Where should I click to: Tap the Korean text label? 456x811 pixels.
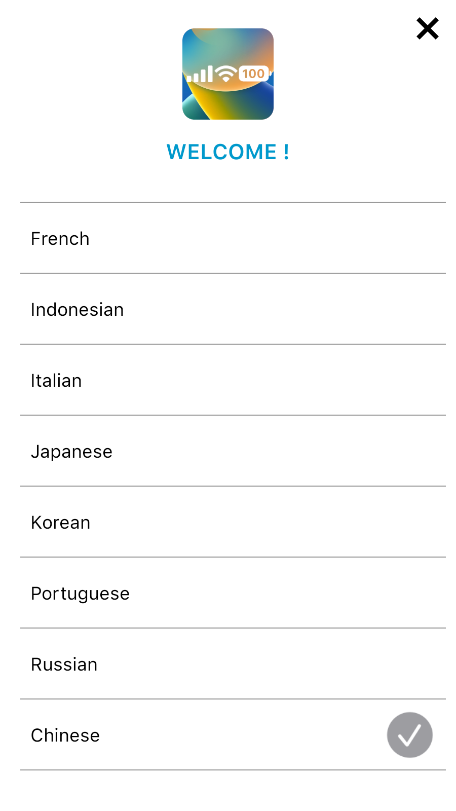coord(60,522)
